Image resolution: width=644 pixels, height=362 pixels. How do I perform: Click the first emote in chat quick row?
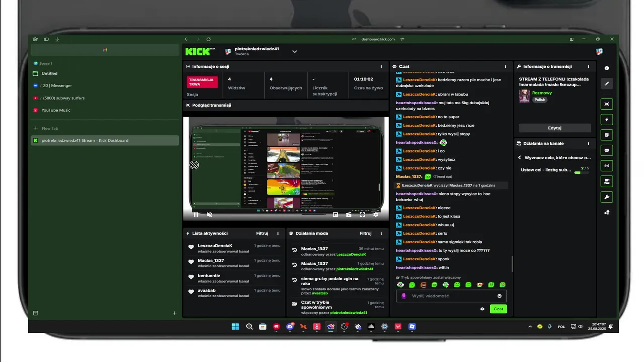(x=400, y=285)
